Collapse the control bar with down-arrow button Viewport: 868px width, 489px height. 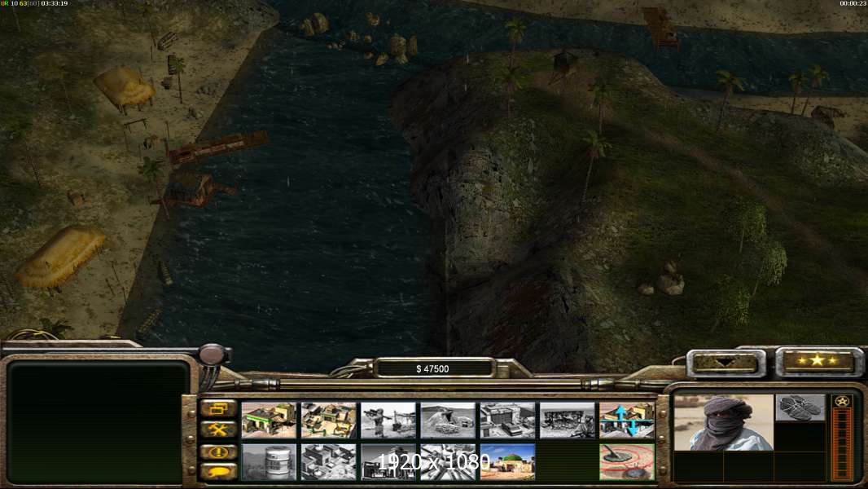tap(726, 363)
